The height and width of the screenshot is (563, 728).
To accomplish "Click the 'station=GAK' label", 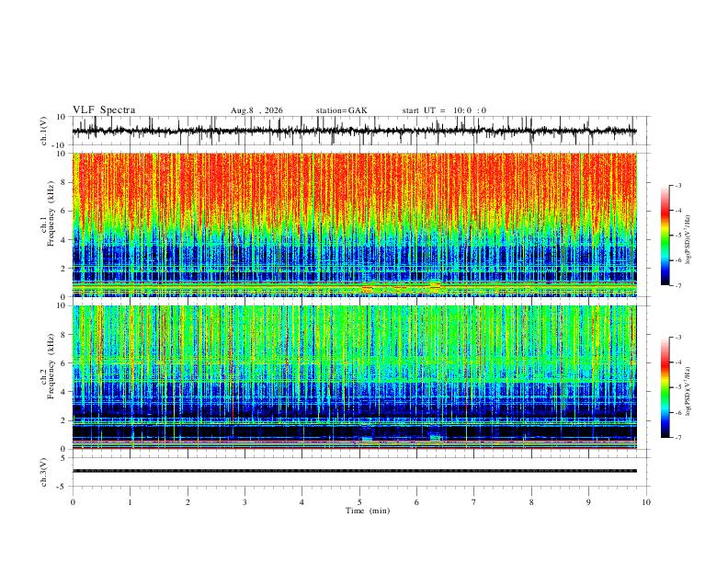I will pyautogui.click(x=342, y=110).
